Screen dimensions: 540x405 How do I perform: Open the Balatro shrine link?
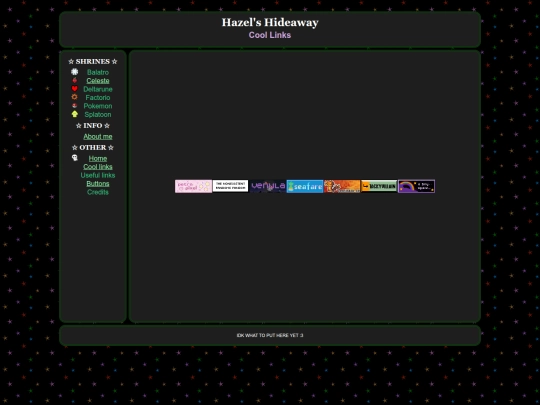tap(98, 72)
